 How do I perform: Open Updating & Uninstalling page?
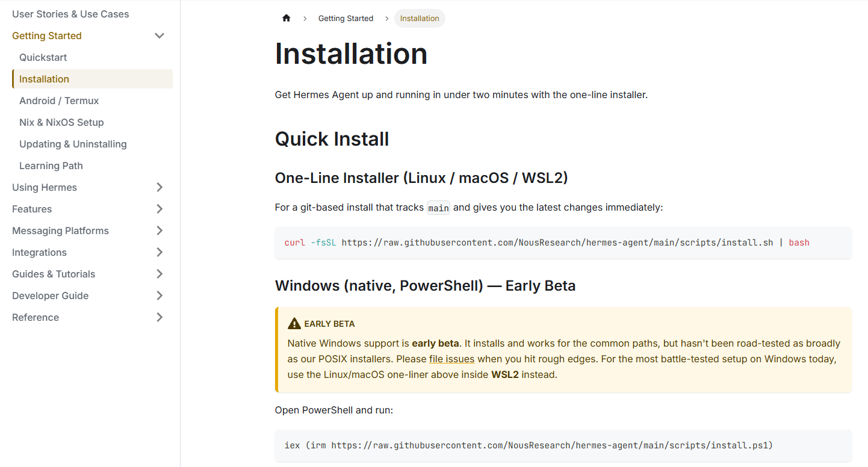(x=73, y=144)
